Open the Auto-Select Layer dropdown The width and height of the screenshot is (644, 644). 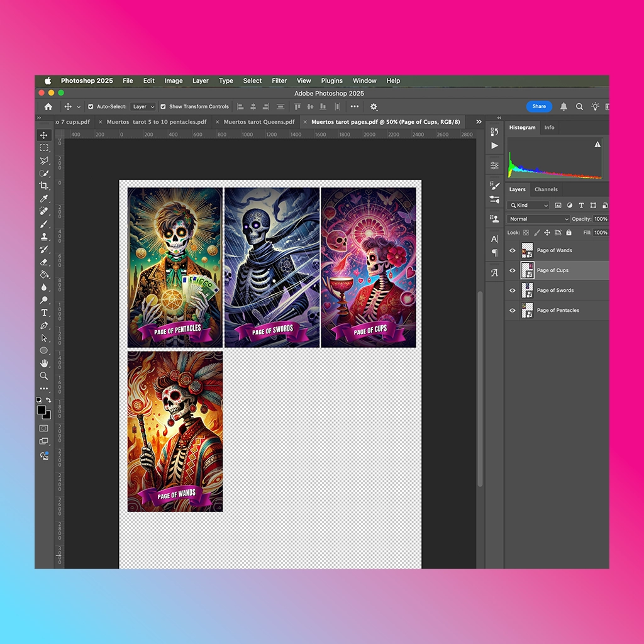click(x=143, y=107)
